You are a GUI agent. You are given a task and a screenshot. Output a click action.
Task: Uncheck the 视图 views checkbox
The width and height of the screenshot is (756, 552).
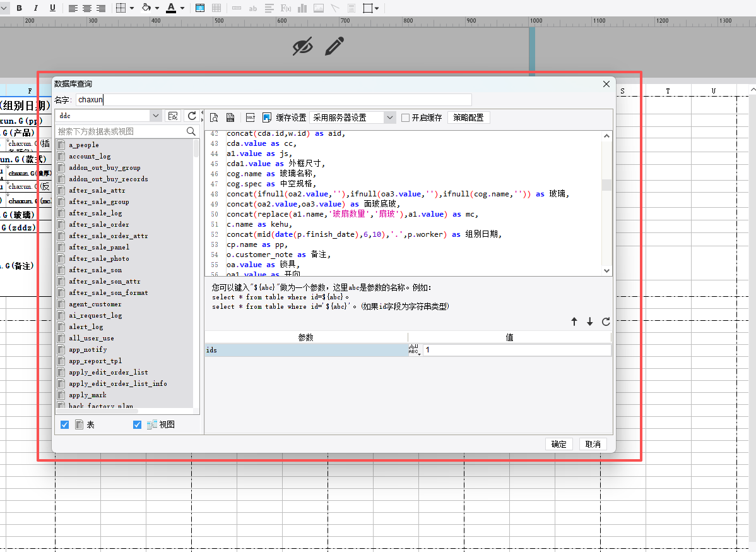tap(137, 424)
